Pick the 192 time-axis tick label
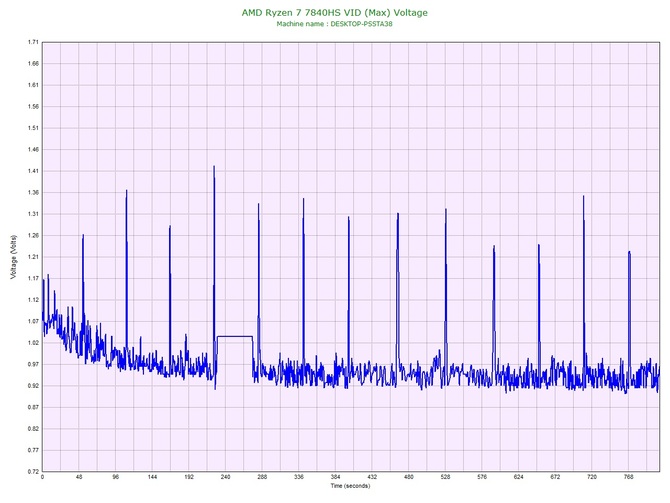This screenshot has height=503, width=670. tap(189, 477)
